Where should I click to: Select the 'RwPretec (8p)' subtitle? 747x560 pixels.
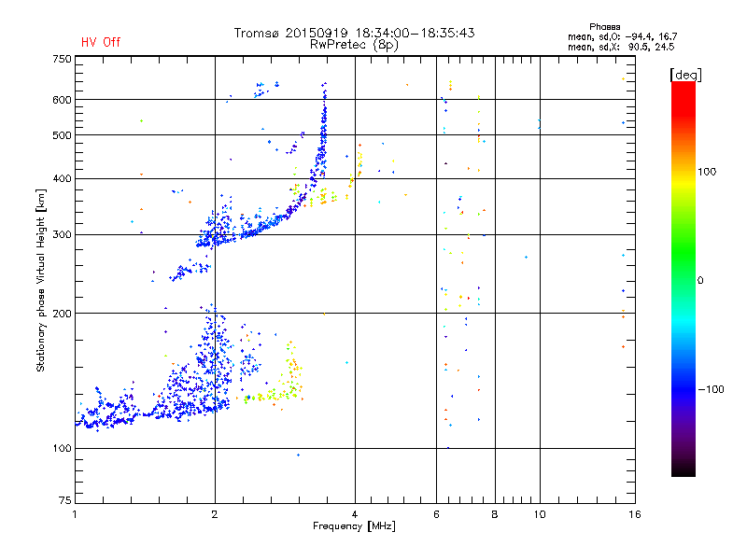click(x=354, y=45)
